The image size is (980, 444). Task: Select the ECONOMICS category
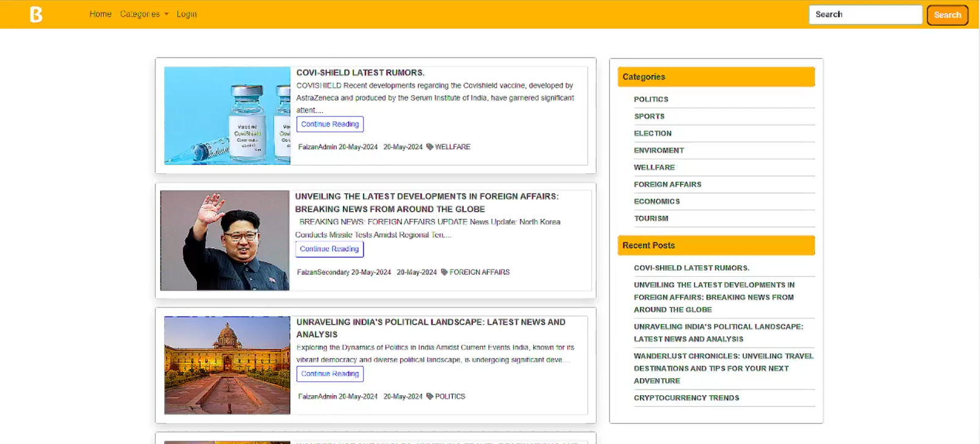(657, 202)
